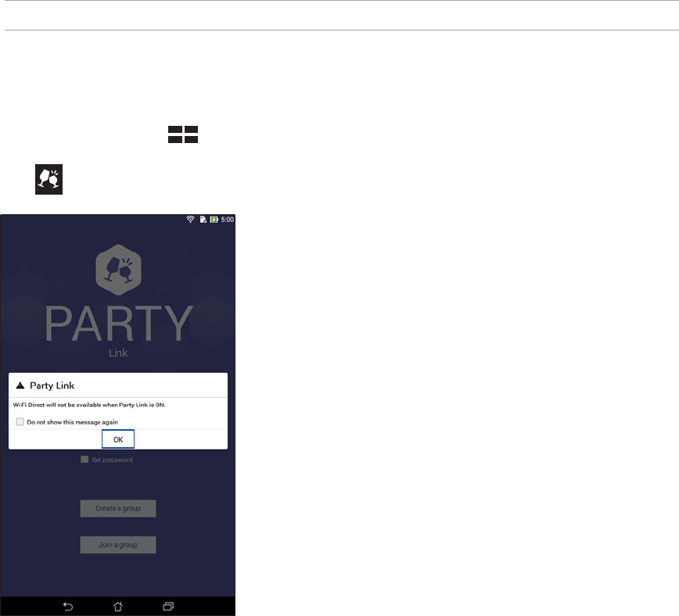Tap the Create a group button
679x616 pixels.
(118, 508)
